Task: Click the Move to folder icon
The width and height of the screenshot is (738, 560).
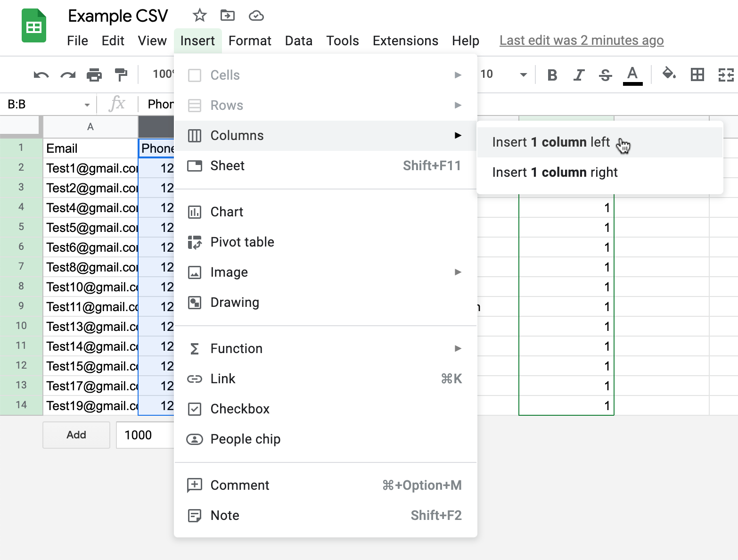Action: tap(228, 15)
